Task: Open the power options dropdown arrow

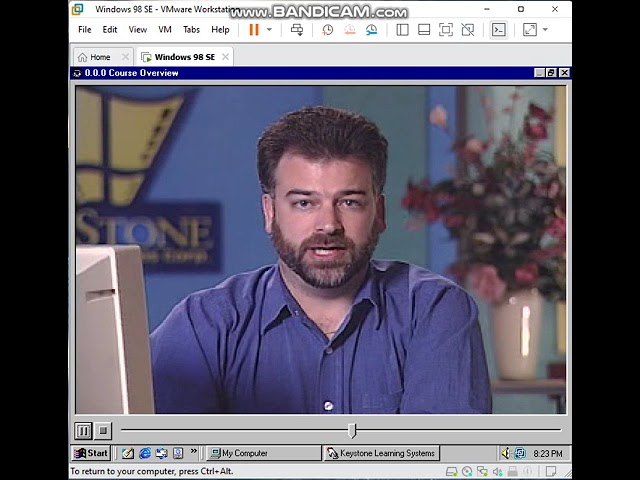Action: pos(269,30)
